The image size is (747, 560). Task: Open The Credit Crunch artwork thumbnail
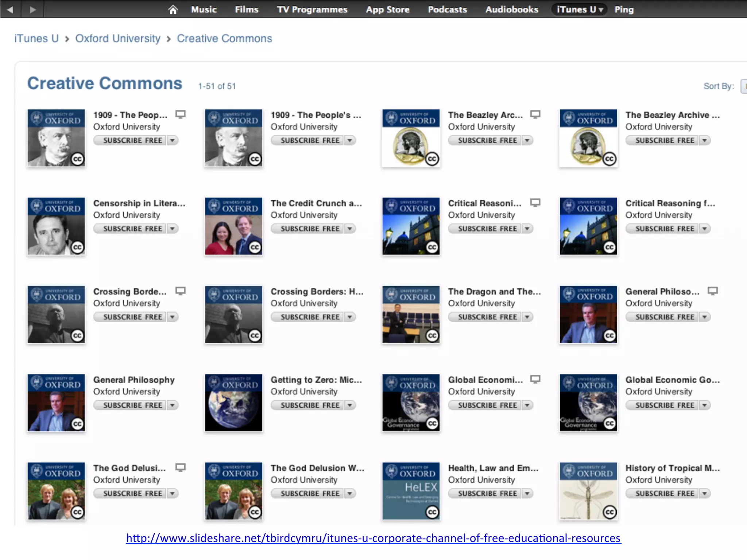click(x=233, y=226)
